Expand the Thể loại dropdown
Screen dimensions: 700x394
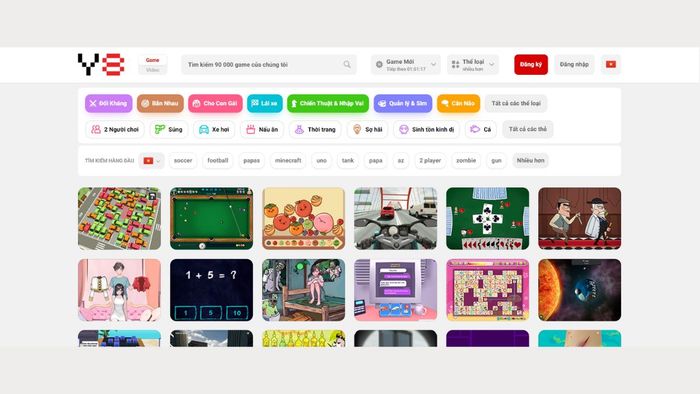(x=473, y=64)
